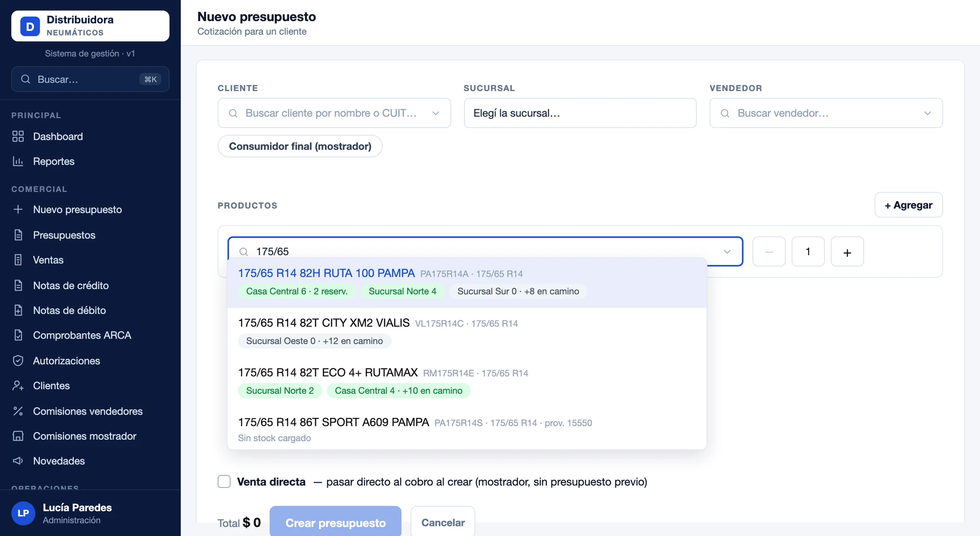Expand the Cliente dropdown chevron
This screenshot has width=980, height=536.
pyautogui.click(x=436, y=113)
